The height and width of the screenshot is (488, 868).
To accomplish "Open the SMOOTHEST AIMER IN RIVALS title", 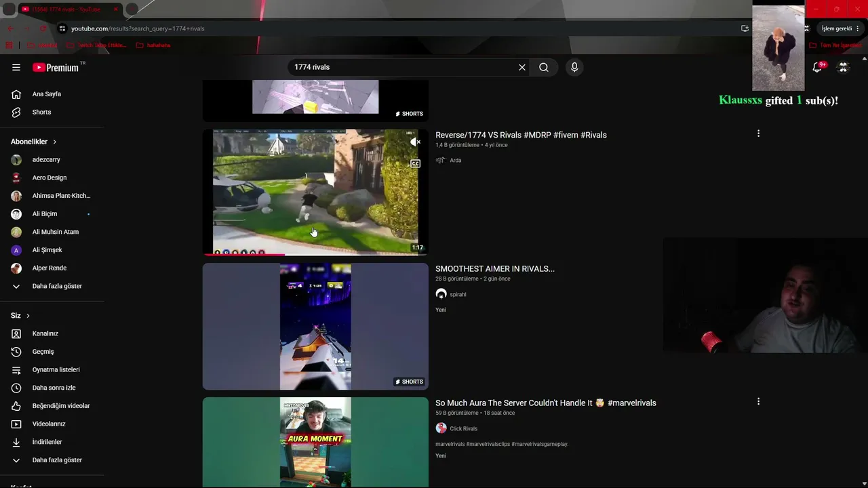I will tap(495, 269).
